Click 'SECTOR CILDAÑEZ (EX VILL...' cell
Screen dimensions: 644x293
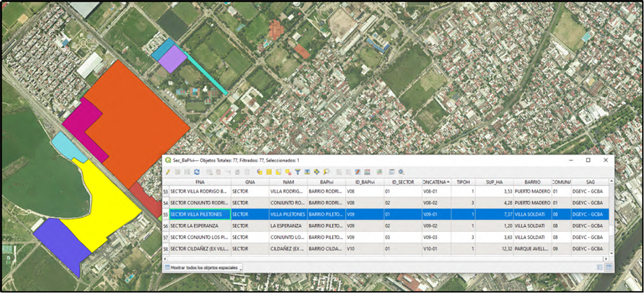(x=200, y=249)
